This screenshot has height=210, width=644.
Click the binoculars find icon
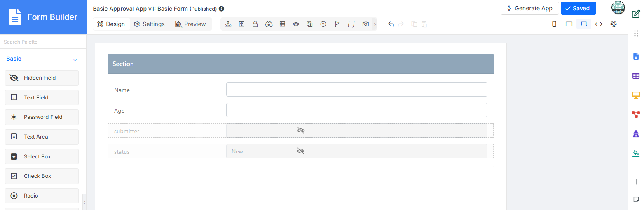[269, 24]
